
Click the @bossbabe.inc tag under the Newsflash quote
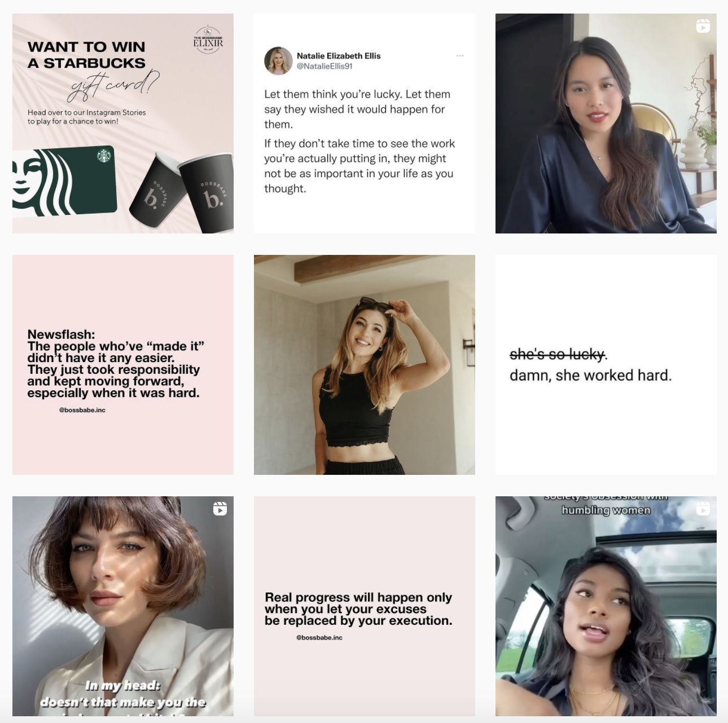click(x=82, y=410)
